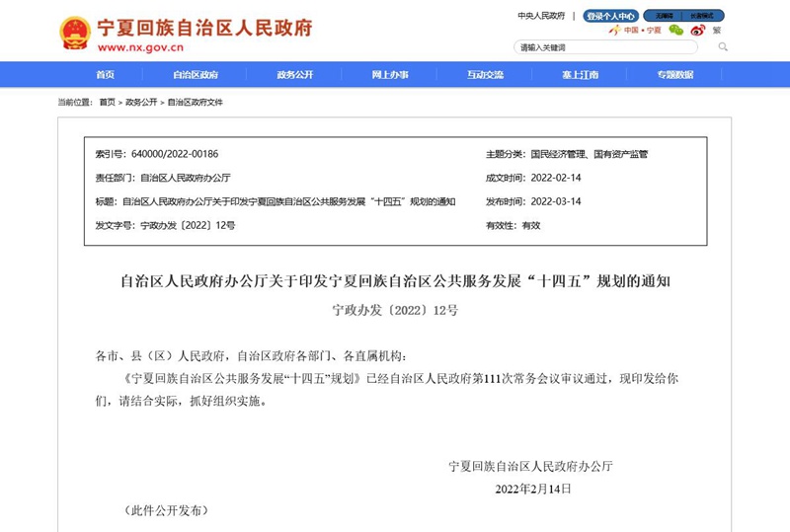Open 专题数据 navigation item
Screen dimensions: 790x532
point(675,75)
